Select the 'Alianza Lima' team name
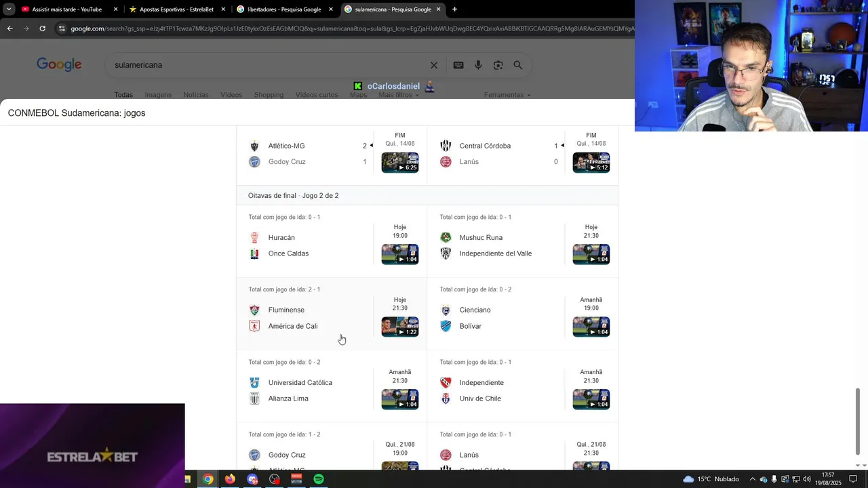The image size is (868, 488). coord(288,399)
